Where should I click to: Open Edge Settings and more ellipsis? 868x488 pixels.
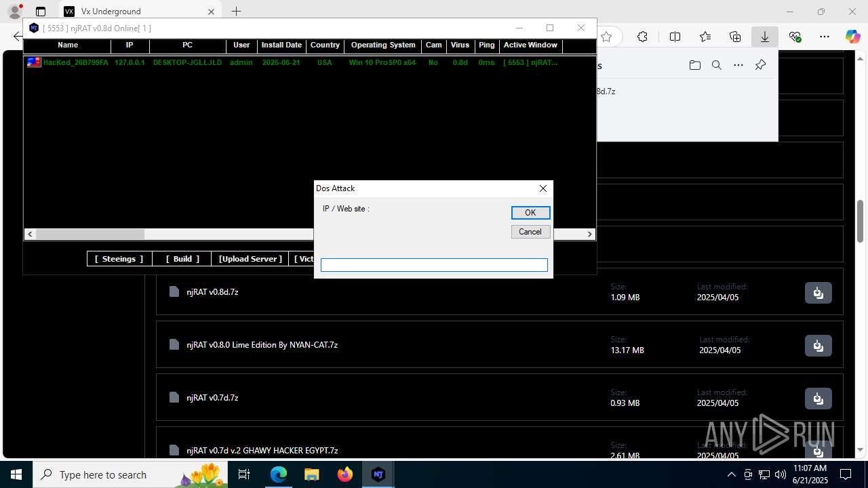tap(825, 37)
